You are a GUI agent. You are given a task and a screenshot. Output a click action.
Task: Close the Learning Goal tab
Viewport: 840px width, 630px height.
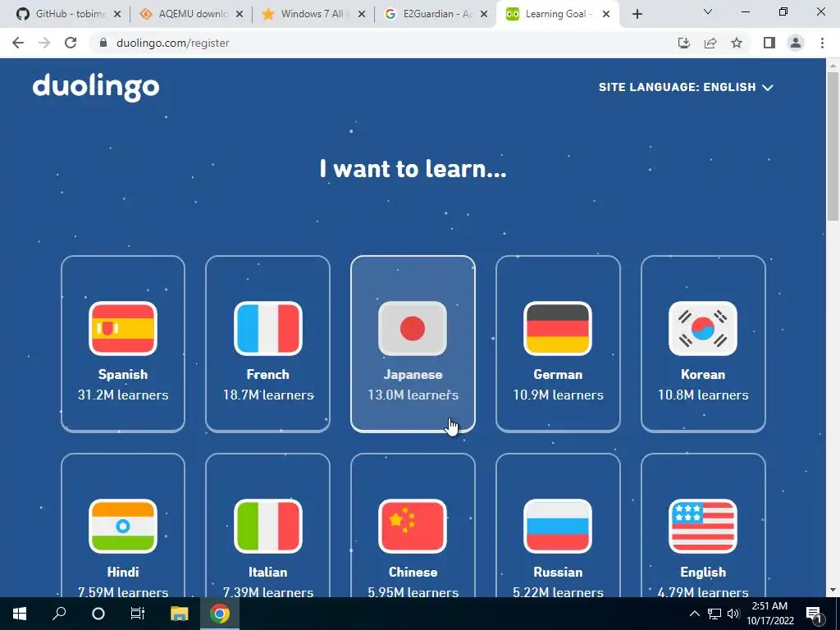pos(606,15)
